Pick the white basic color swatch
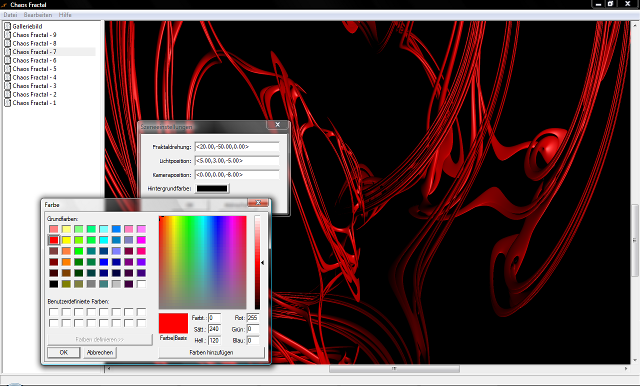The image size is (640, 386). click(141, 284)
